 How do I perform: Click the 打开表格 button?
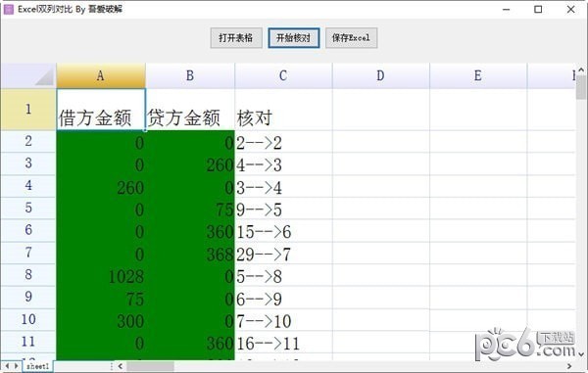(x=236, y=38)
